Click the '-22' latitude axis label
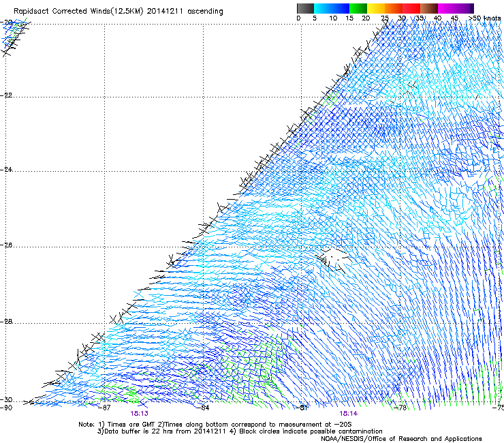The height and width of the screenshot is (443, 504). [x=6, y=95]
